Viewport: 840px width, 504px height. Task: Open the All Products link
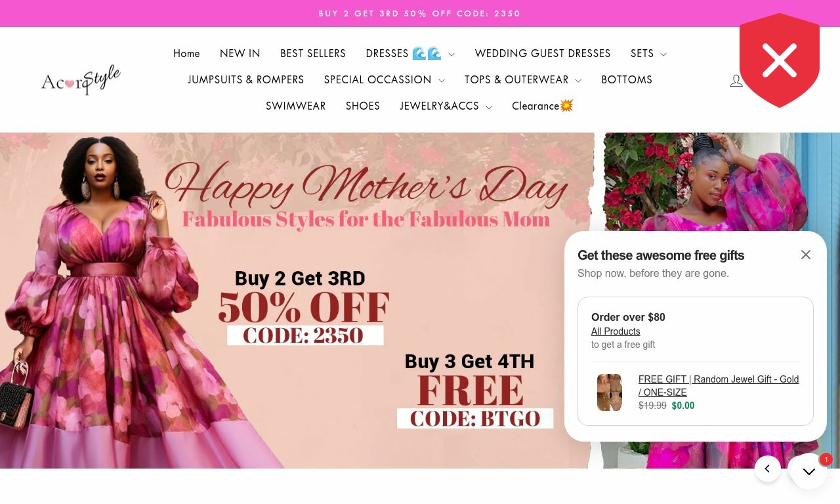(616, 331)
